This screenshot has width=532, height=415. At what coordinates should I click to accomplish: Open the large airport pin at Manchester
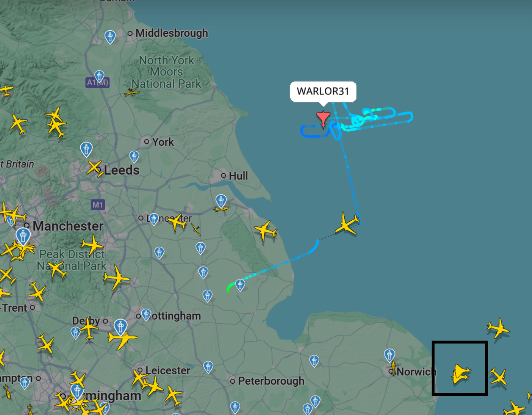(23, 237)
